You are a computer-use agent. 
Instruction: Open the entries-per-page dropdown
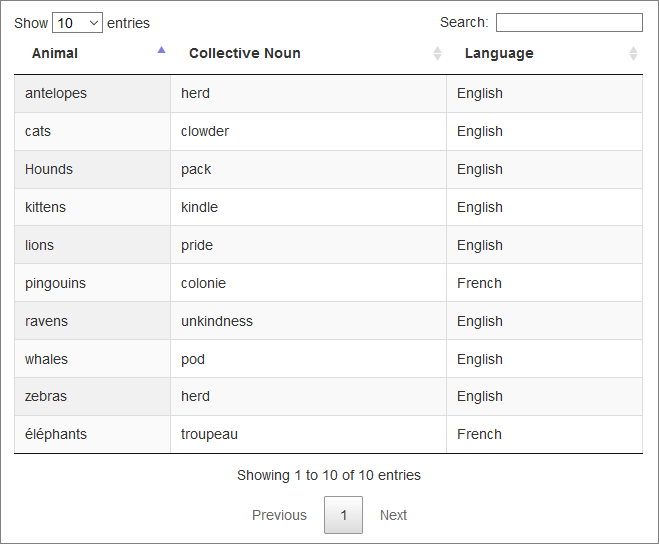77,23
